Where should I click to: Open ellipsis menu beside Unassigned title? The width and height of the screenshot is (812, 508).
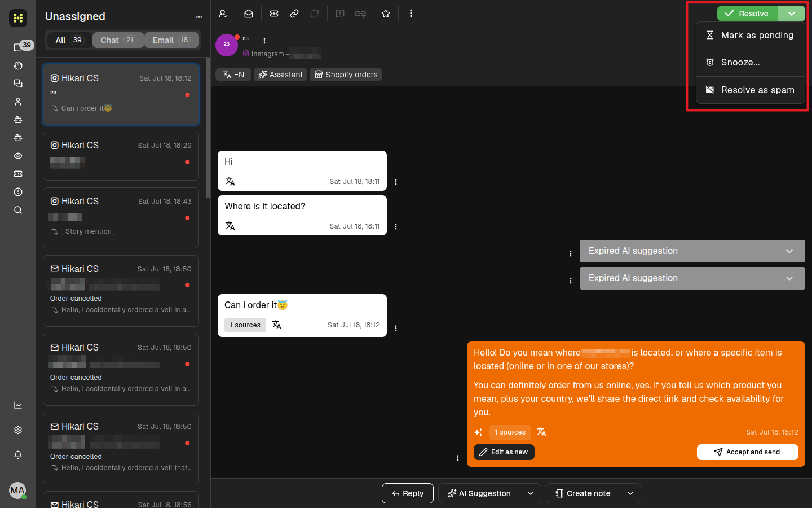199,17
